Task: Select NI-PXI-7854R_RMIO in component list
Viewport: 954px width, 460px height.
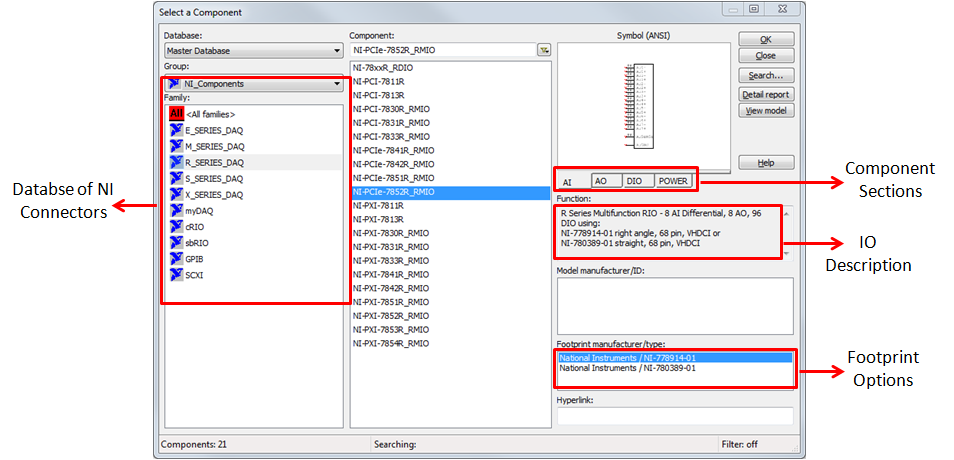Action: coord(391,343)
